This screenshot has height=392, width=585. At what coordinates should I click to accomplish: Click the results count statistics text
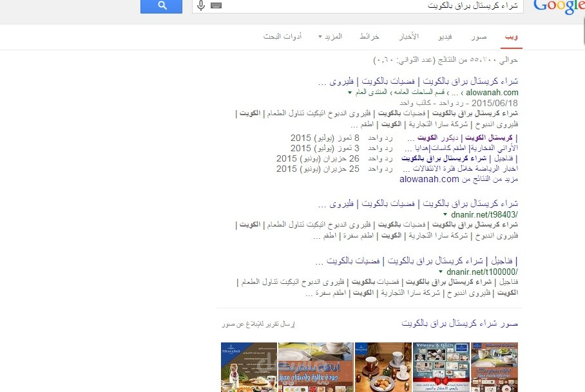tap(445, 60)
